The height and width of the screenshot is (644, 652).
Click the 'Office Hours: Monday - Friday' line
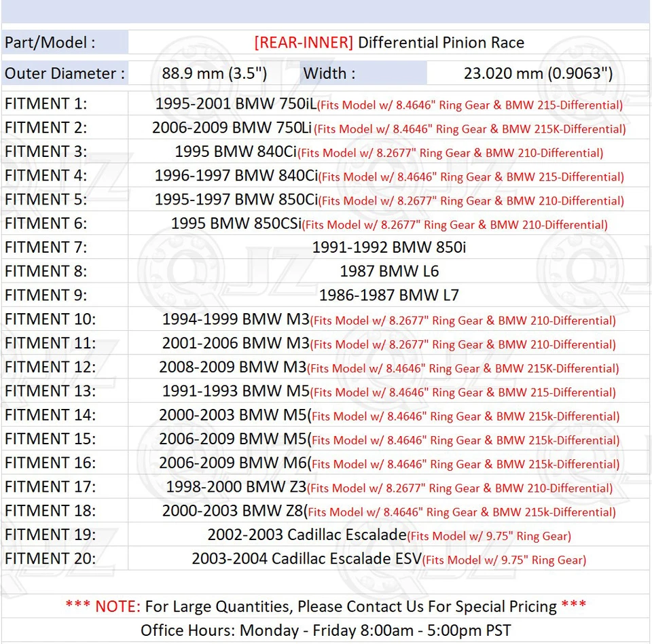pos(326,630)
